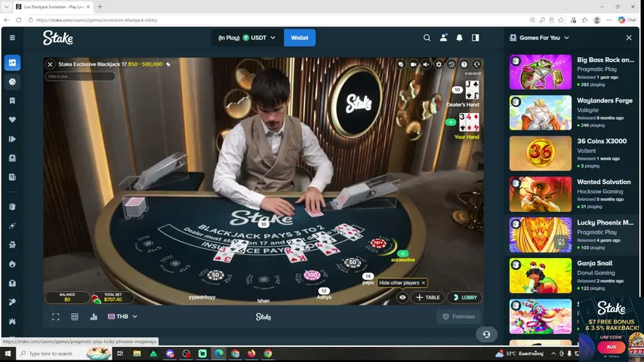Open Wanted Salvation game title link
This screenshot has height=362, width=644.
tap(603, 182)
